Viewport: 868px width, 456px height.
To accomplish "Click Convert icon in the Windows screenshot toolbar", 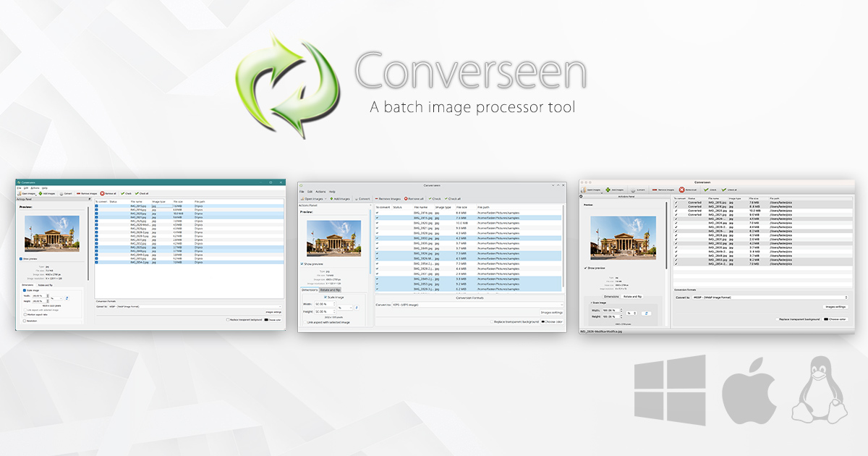I will [x=61, y=194].
